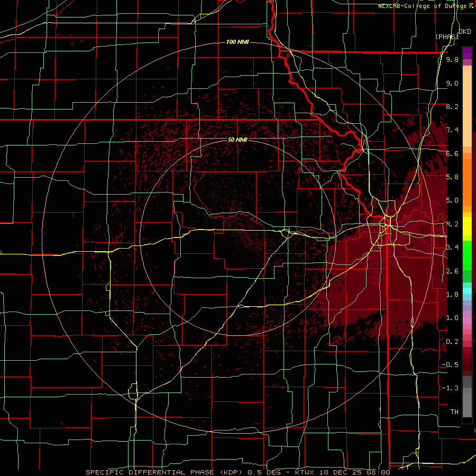Click the DKD label above the color scale

(x=464, y=32)
